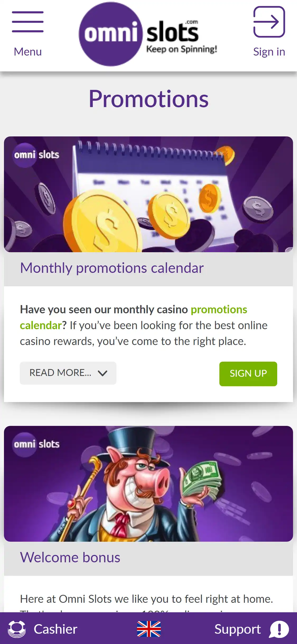The width and height of the screenshot is (297, 644).
Task: Open the Menu label in header
Action: [x=28, y=52]
